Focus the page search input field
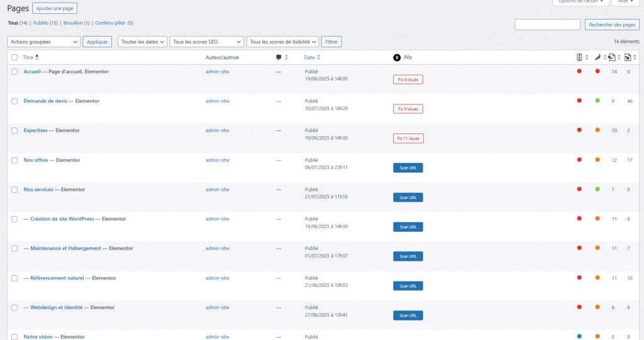 tap(547, 25)
